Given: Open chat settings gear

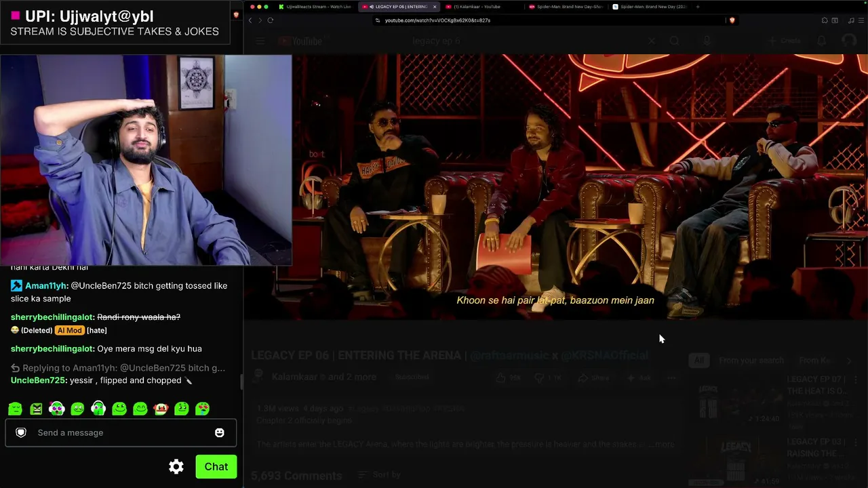Looking at the screenshot, I should (x=176, y=466).
